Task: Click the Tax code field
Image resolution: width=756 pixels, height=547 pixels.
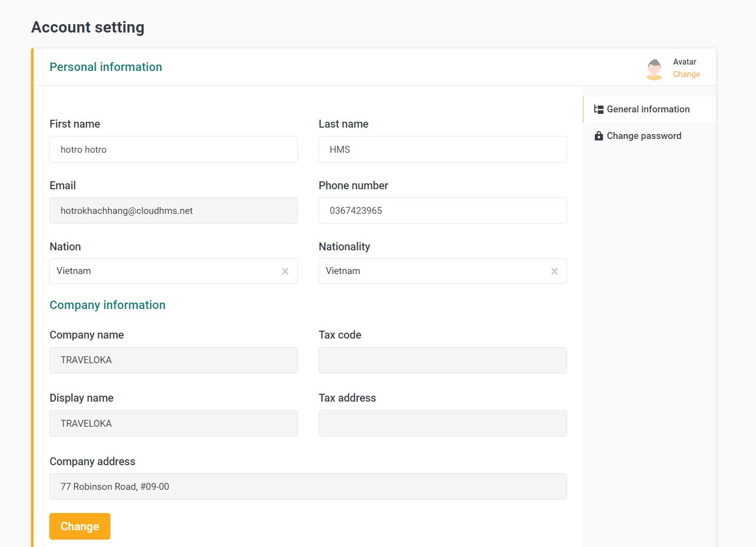Action: (442, 360)
